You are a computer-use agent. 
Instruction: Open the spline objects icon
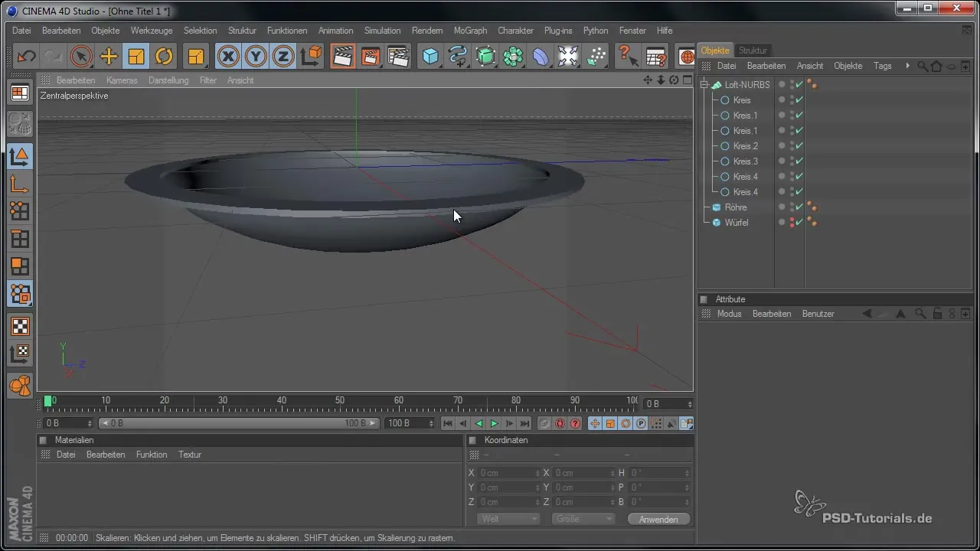coord(459,57)
